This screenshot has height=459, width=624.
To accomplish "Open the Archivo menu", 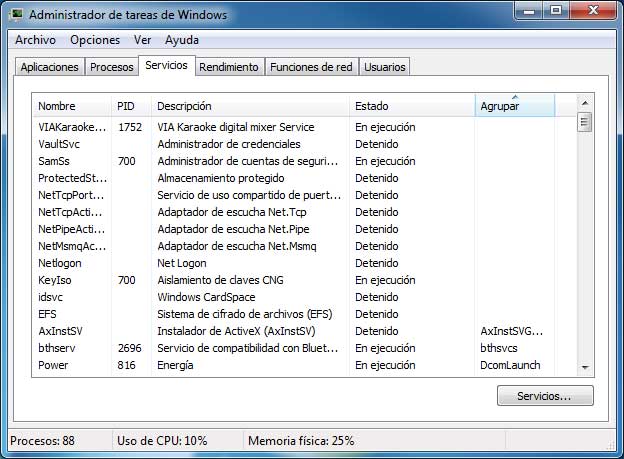I will coord(35,40).
